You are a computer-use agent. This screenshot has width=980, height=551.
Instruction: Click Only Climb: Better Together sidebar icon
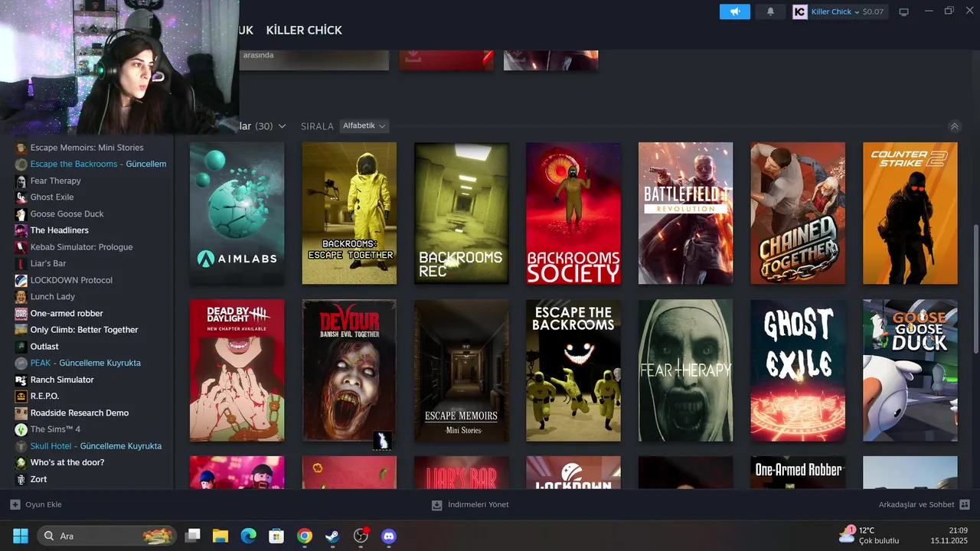[x=21, y=330]
